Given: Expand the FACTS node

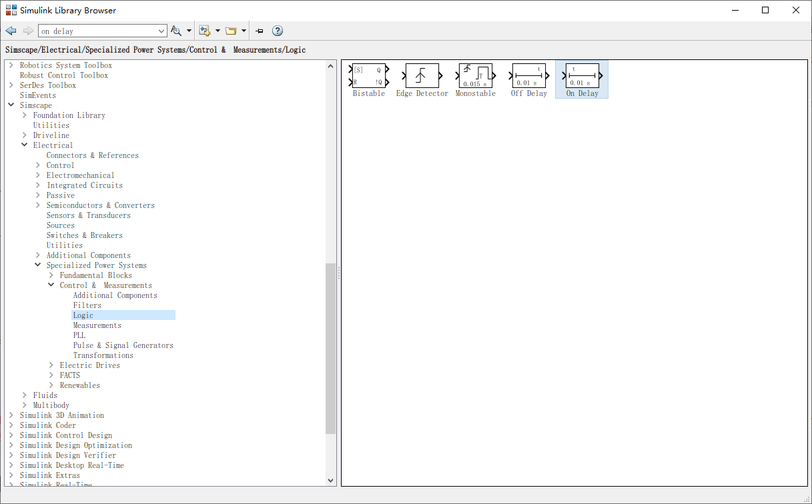Looking at the screenshot, I should 51,375.
